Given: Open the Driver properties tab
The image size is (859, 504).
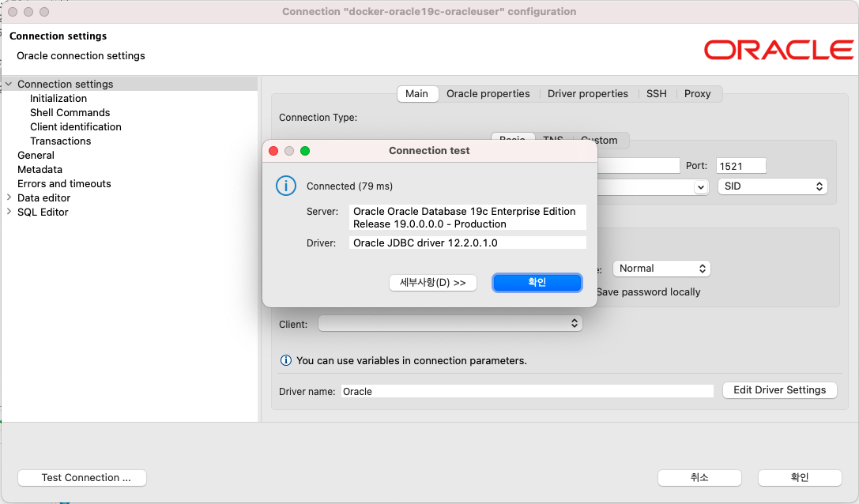Looking at the screenshot, I should click(588, 94).
